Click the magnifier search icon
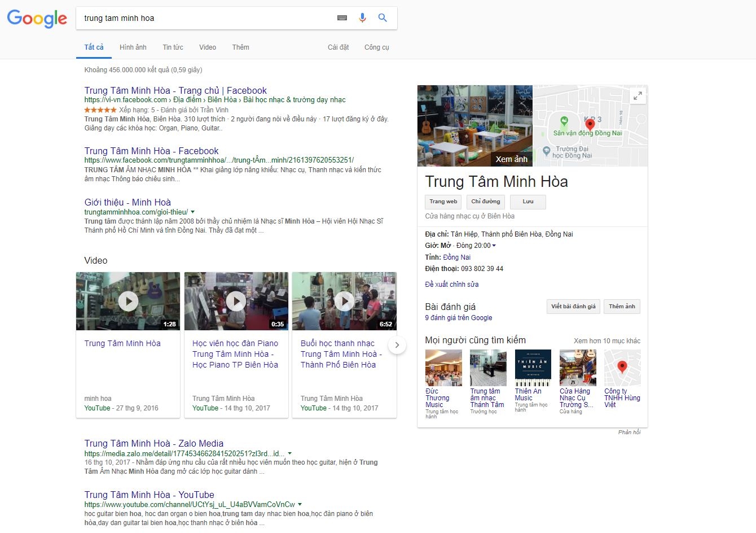Image resolution: width=756 pixels, height=533 pixels. click(x=383, y=18)
